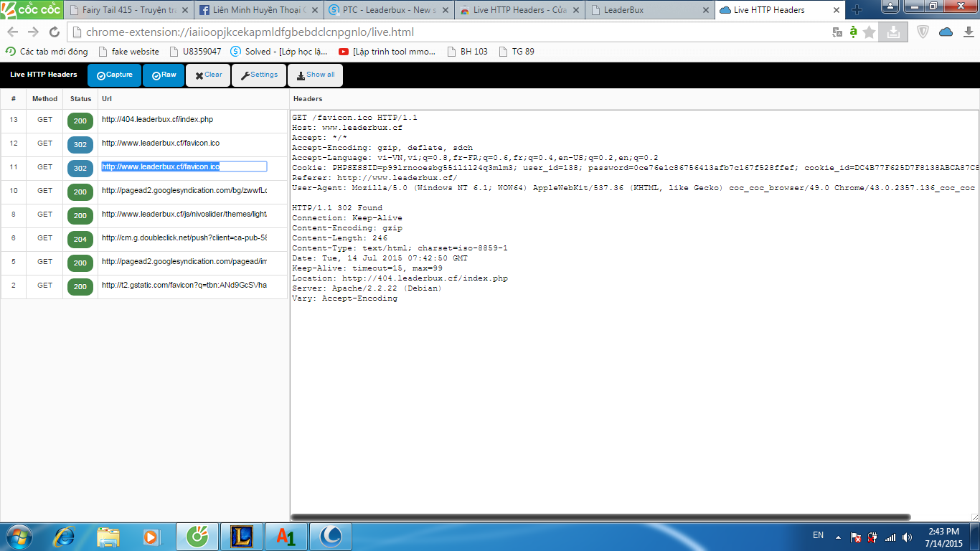Select the googlesyndication.com/pagead URL in row 5
The width and height of the screenshot is (980, 551).
184,262
